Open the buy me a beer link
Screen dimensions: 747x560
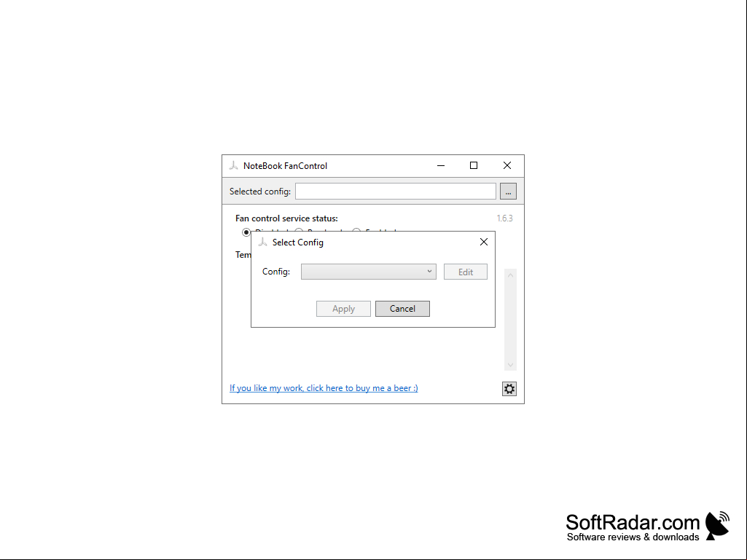coord(324,387)
